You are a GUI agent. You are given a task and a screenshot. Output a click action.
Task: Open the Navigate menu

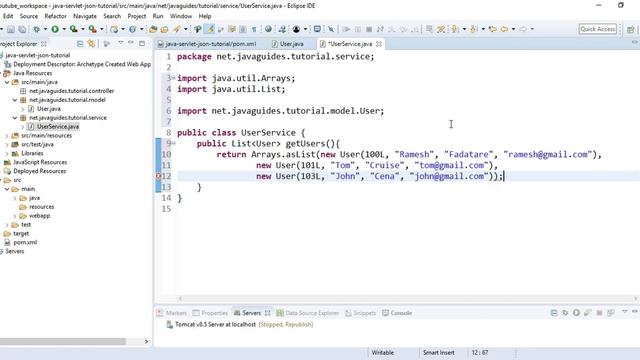click(85, 16)
